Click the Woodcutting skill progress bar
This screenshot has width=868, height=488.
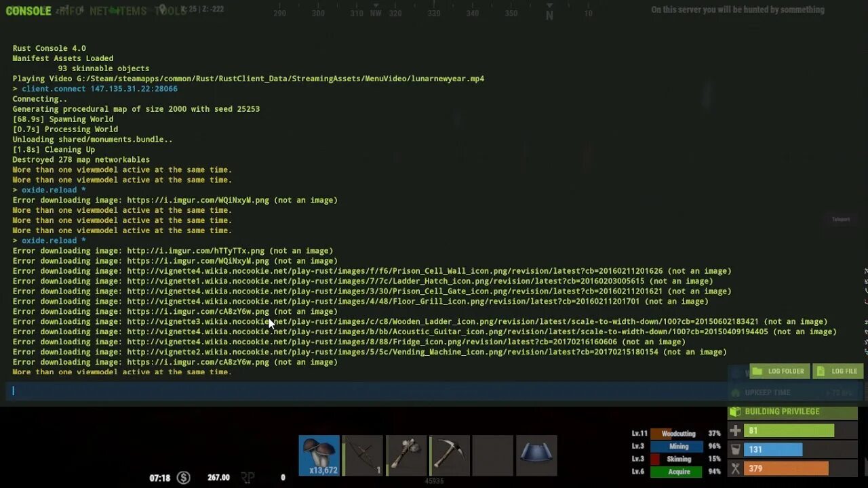678,433
